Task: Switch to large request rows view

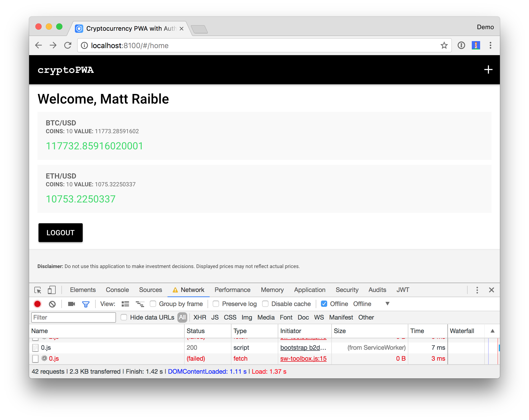Action: [x=125, y=304]
